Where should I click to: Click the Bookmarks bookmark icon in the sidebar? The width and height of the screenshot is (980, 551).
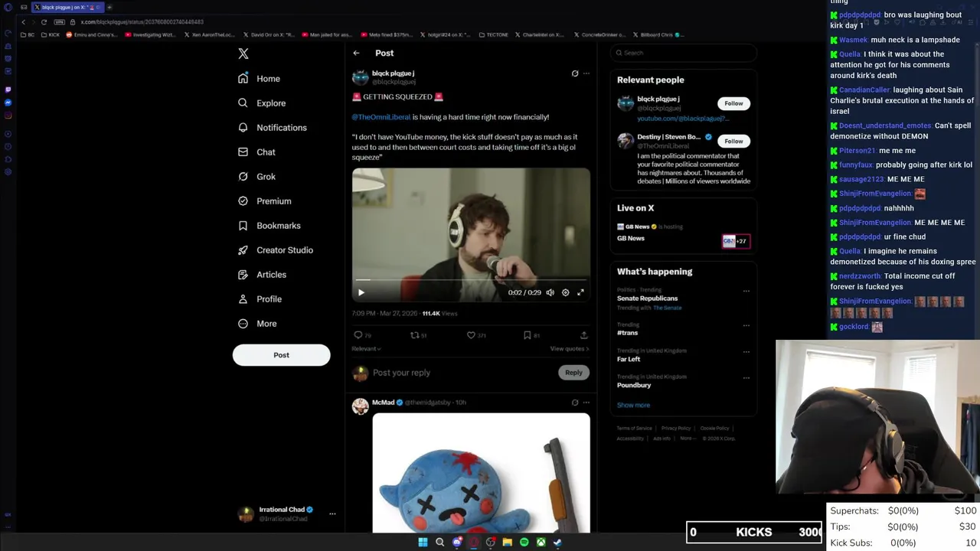point(243,226)
